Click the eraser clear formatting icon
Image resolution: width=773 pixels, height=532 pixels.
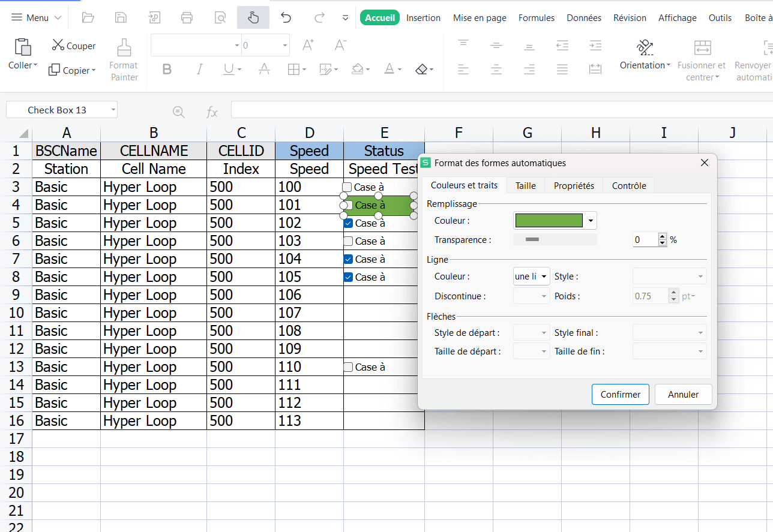(421, 70)
